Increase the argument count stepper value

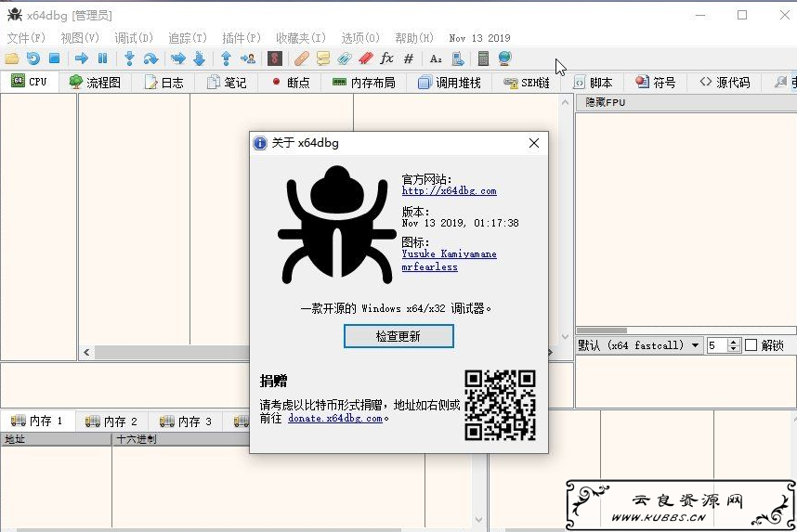click(x=733, y=343)
